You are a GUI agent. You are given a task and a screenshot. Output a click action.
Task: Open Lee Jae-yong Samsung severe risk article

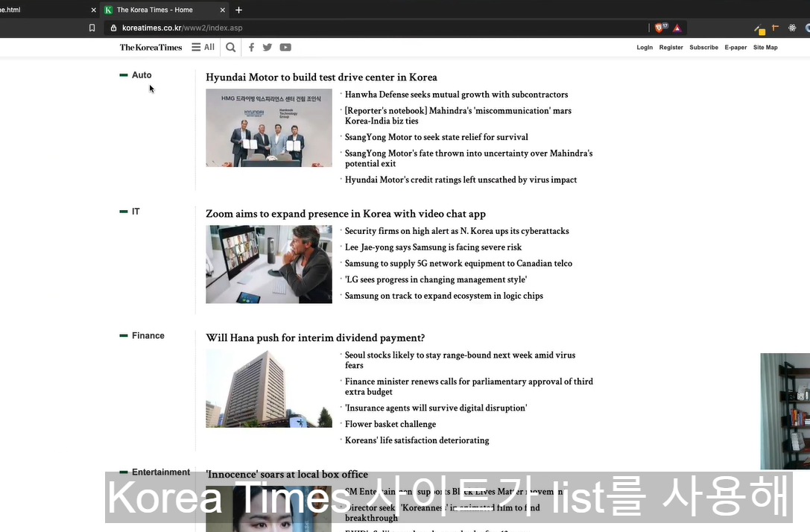coord(433,247)
